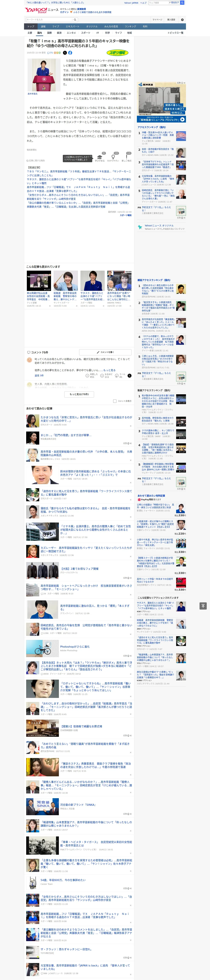Open the 阪神高速リニューアルプロジェクト ad arrow

tap(182, 119)
